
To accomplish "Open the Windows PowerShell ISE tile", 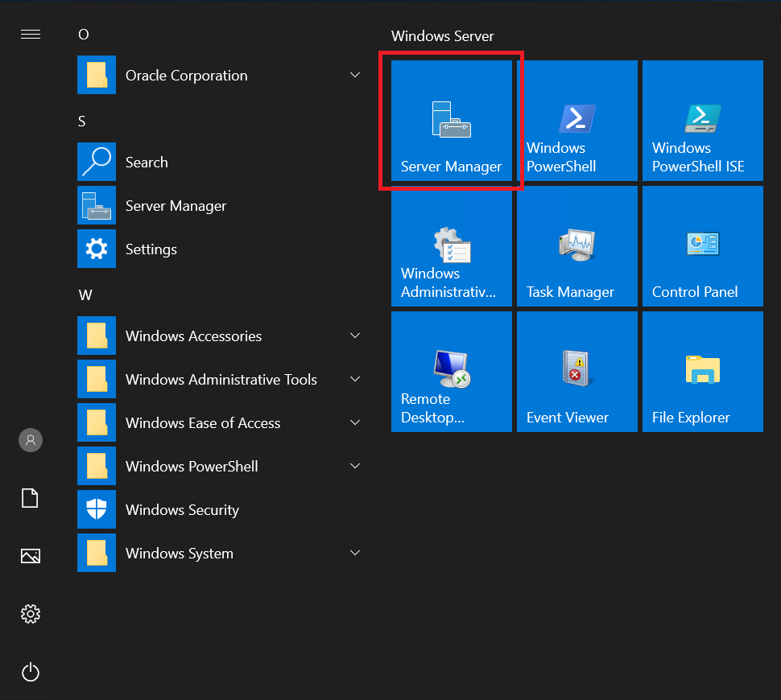I will coord(702,121).
